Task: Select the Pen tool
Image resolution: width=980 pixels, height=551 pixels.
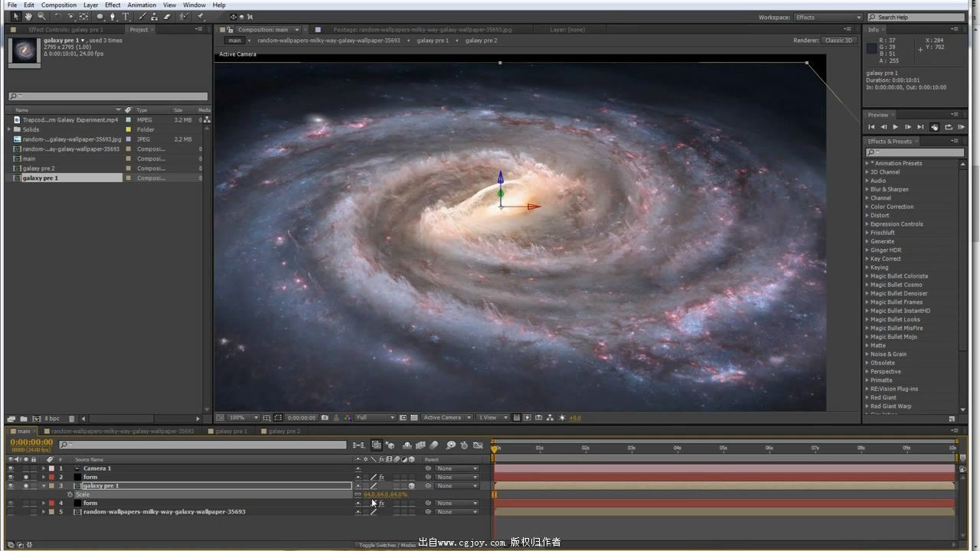Action: tap(113, 16)
